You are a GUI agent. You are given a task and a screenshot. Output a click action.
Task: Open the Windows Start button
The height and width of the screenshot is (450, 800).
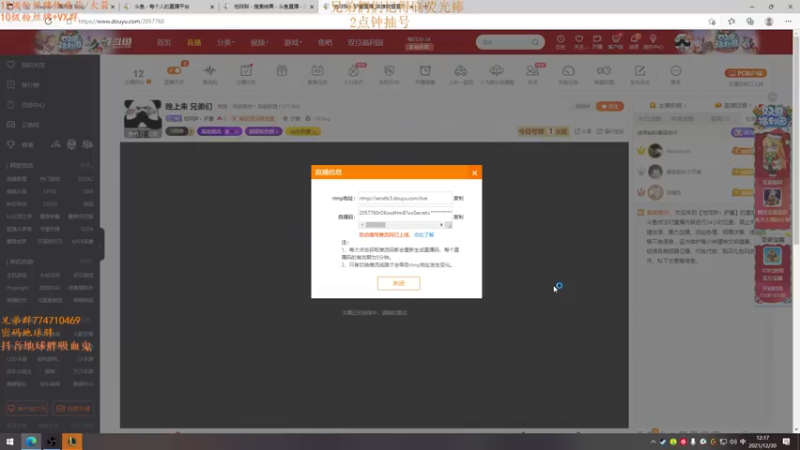[10, 442]
